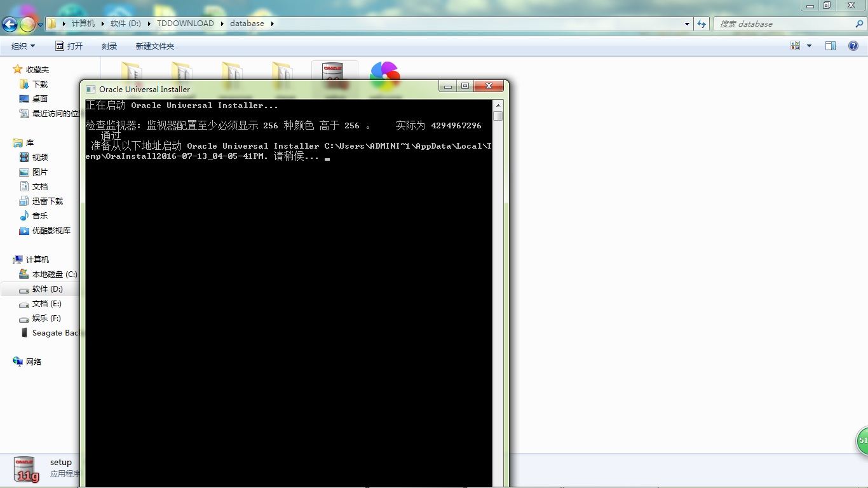Select 桌面 under favorites
Screen dimensions: 868x488
(x=40, y=98)
